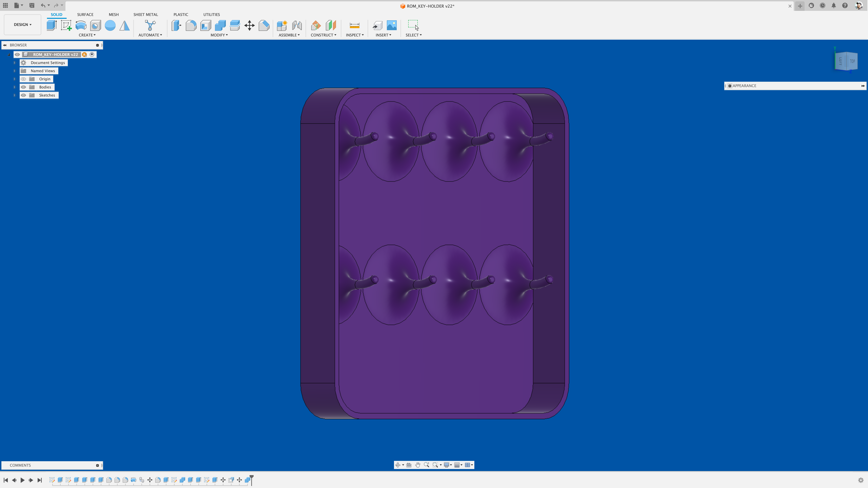The height and width of the screenshot is (488, 868).
Task: Activate the ROM_KEY-HOLDER v22 component radio button
Action: (x=92, y=55)
